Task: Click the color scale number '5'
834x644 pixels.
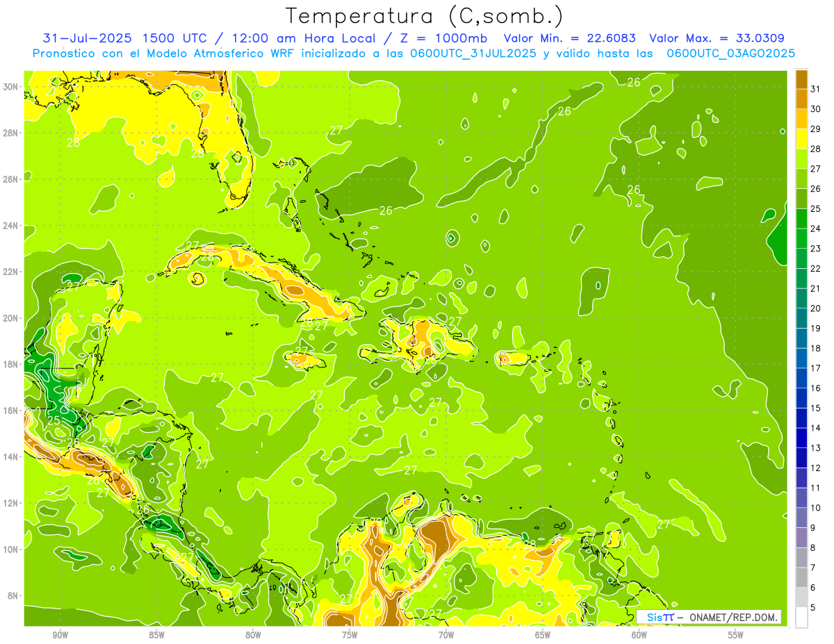Action: point(813,607)
